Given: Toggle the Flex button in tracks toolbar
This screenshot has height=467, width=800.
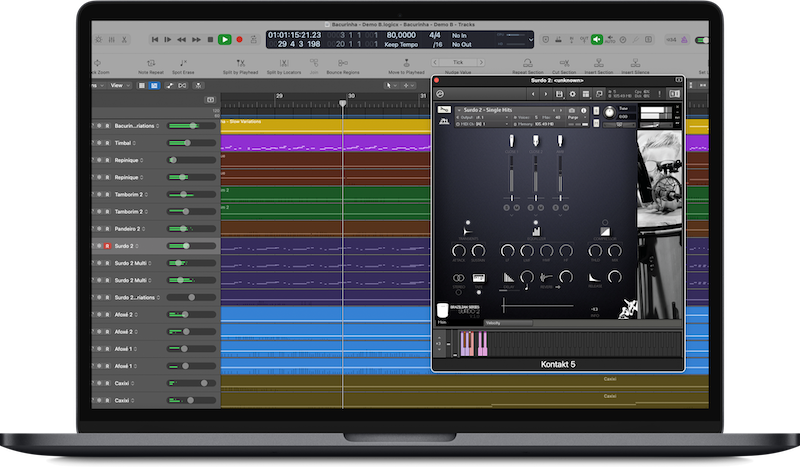Looking at the screenshot, I should coord(182,85).
